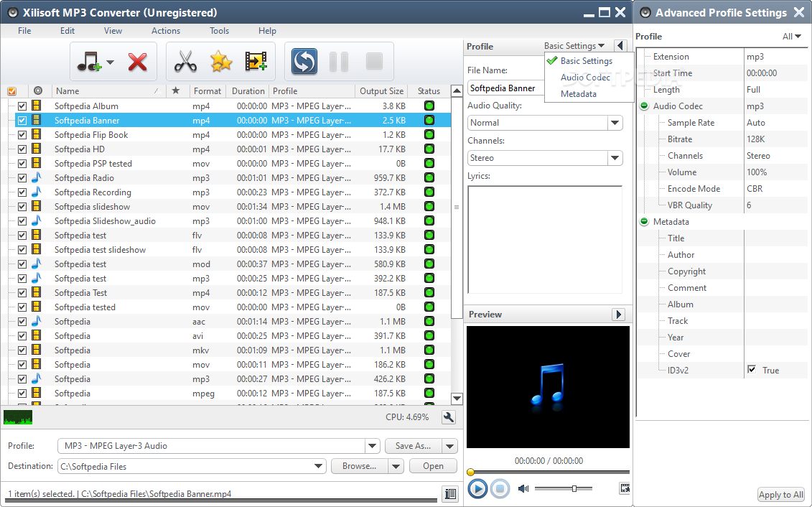Click the Apply to All button
The height and width of the screenshot is (507, 812).
click(x=781, y=495)
